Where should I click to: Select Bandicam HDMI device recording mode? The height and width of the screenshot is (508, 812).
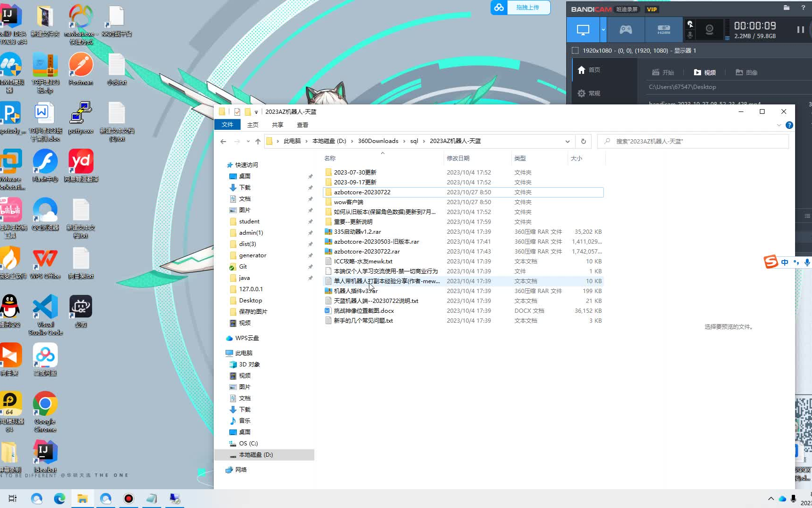(664, 30)
